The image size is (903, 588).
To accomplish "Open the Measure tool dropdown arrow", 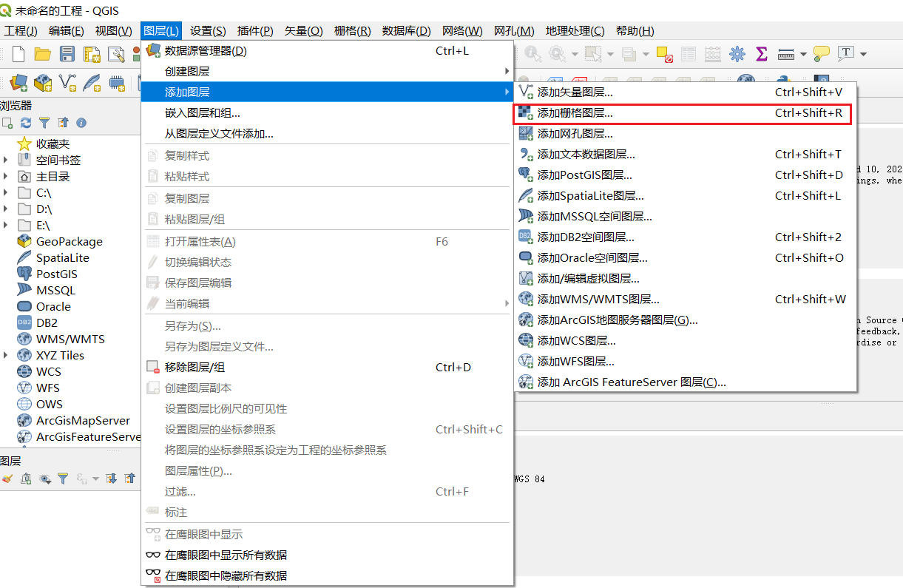I will point(802,54).
